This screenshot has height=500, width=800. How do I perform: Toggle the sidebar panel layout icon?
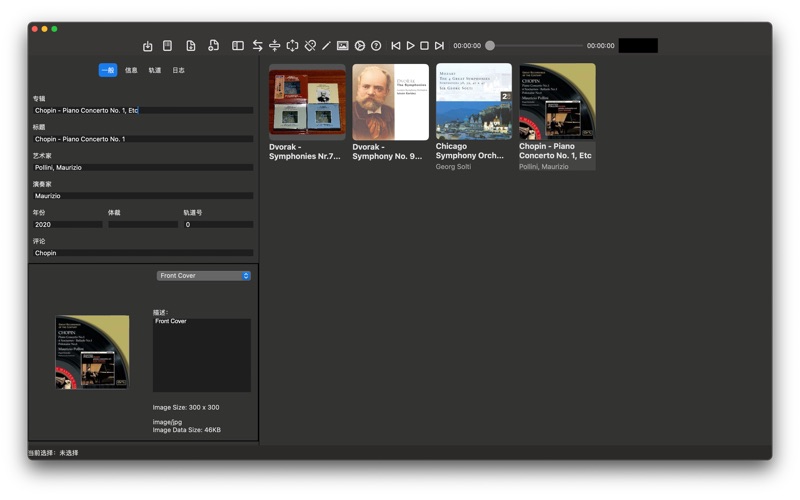click(238, 46)
